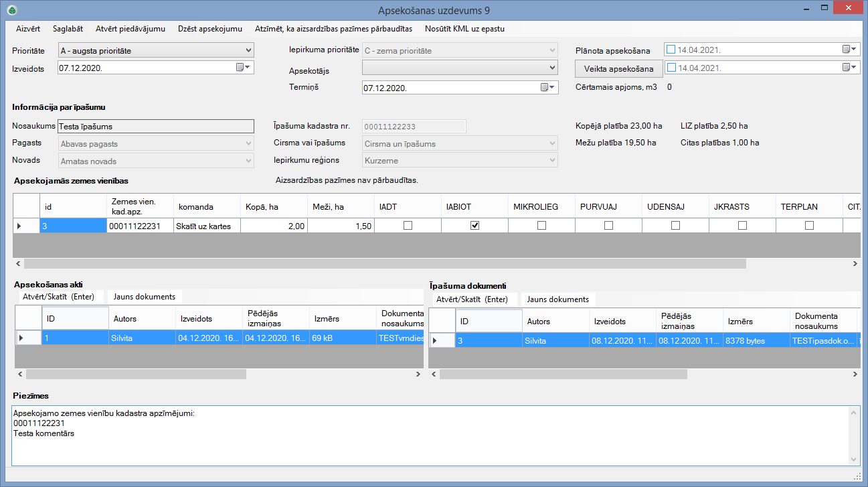Toggle the IABIOT checkbox

click(474, 226)
